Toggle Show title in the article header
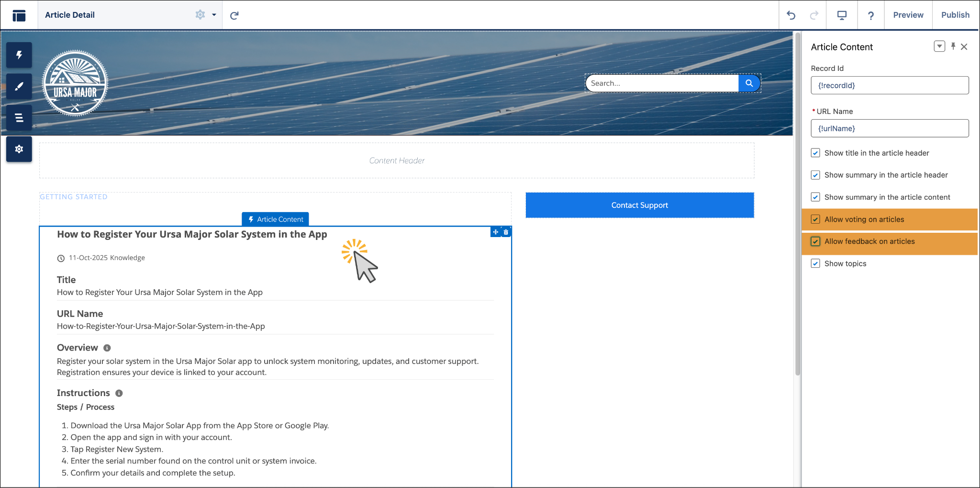Screen dimensions: 980x488 click(815, 153)
